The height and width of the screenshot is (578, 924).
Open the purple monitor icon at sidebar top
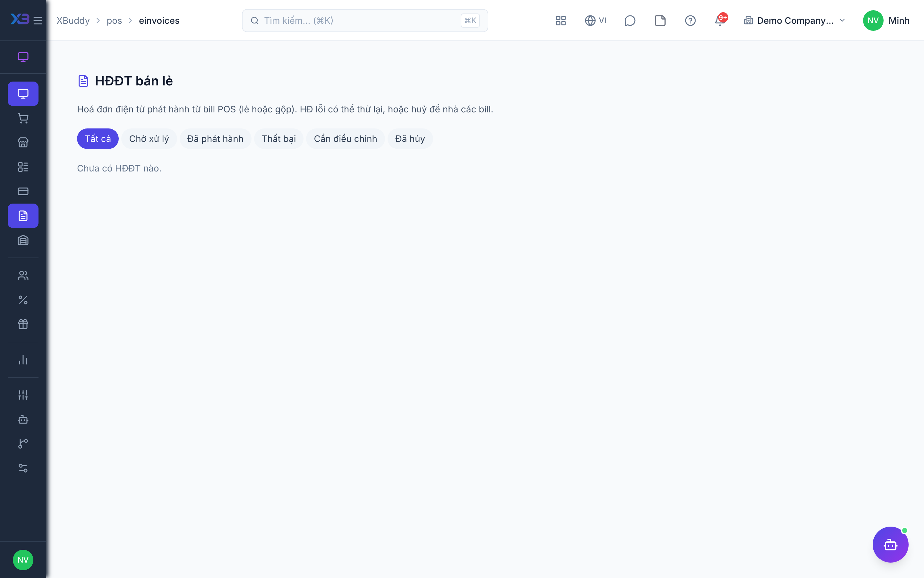click(23, 57)
